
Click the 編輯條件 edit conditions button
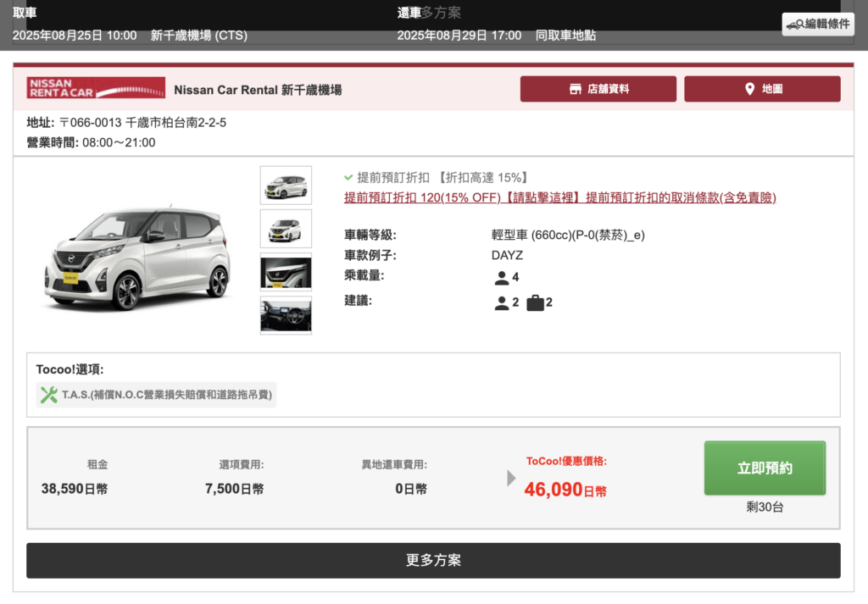click(818, 24)
